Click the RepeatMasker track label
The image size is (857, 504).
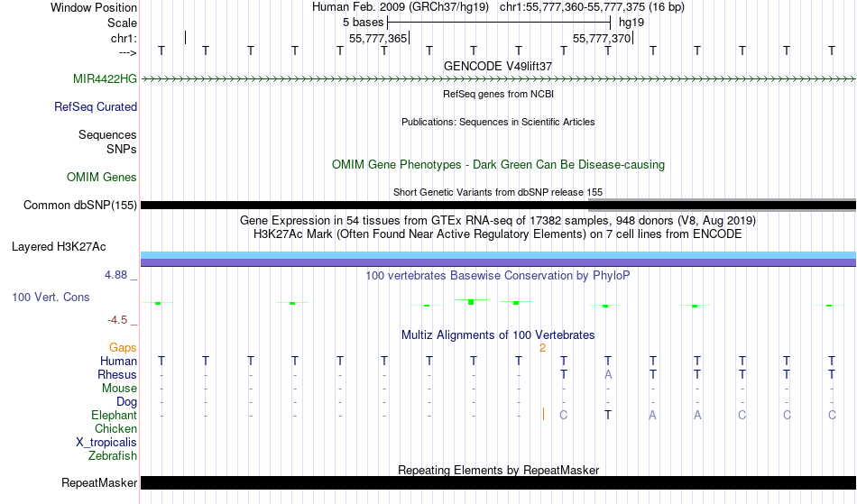coord(99,482)
